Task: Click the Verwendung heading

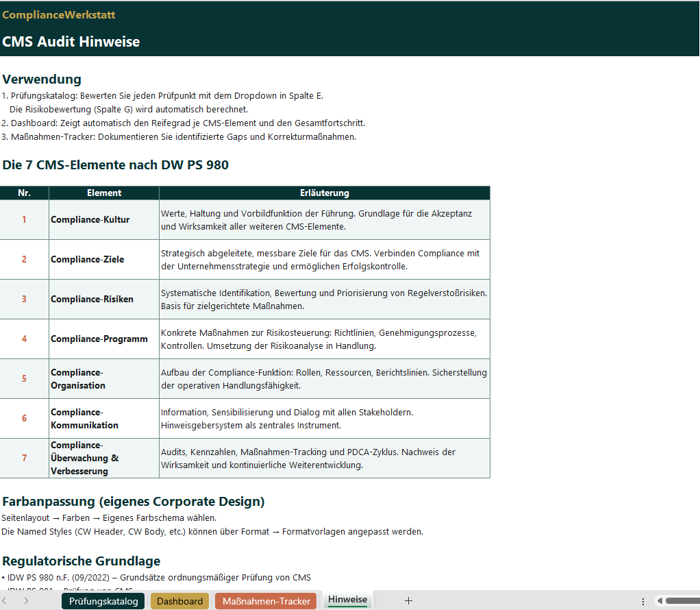Action: [x=42, y=79]
